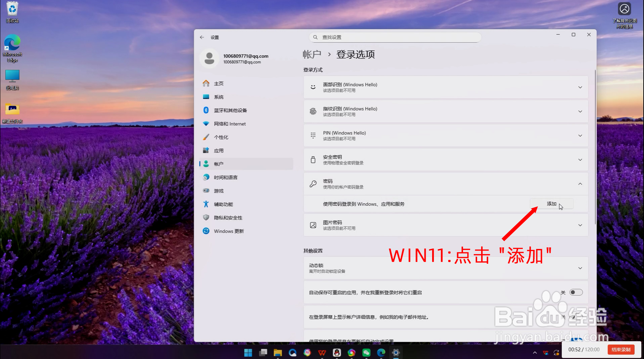Click the 结束录制 recording button

[621, 349]
